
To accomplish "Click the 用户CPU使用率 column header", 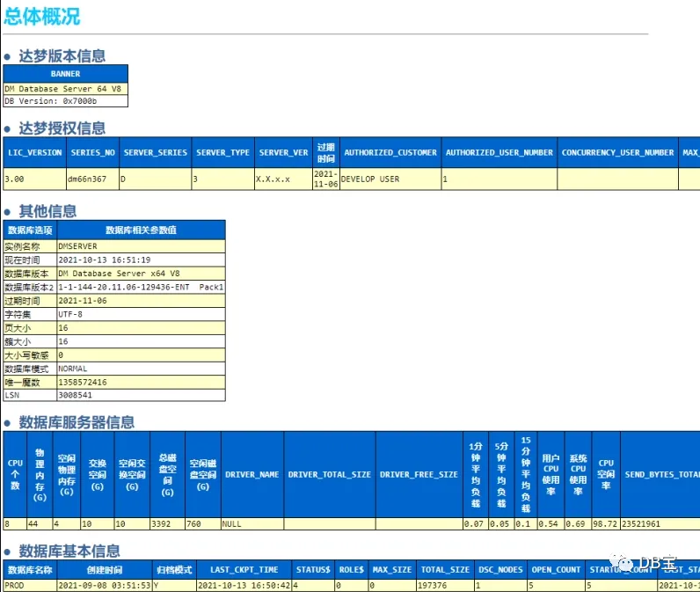I will tap(551, 475).
